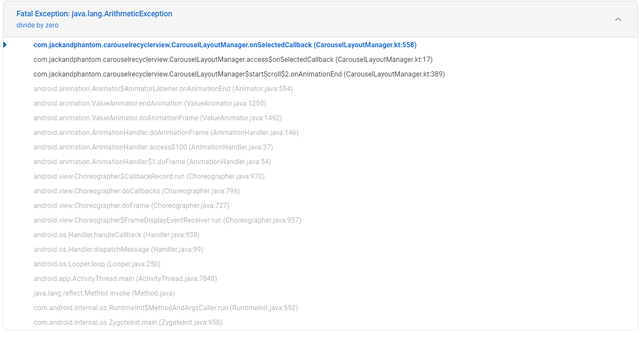The height and width of the screenshot is (345, 644).
Task: Click the ValueAnimator.endAnimation stack frame
Action: pos(149,103)
